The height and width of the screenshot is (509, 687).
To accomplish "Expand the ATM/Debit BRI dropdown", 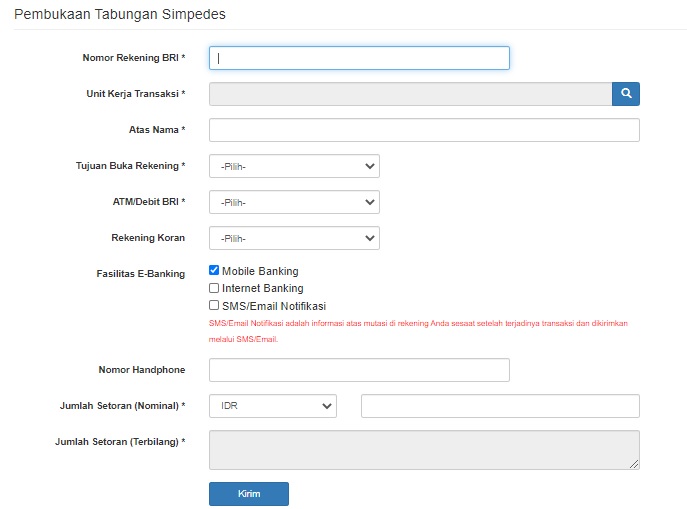I will (294, 202).
